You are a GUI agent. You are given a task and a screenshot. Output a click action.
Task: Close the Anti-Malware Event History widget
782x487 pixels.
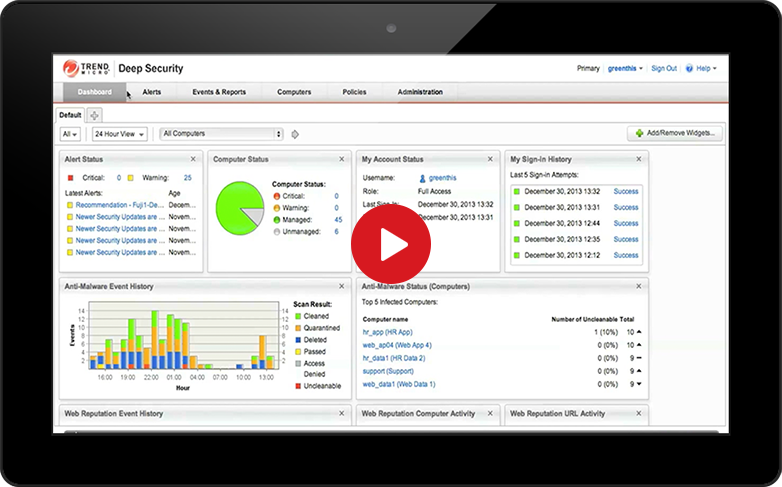click(342, 286)
